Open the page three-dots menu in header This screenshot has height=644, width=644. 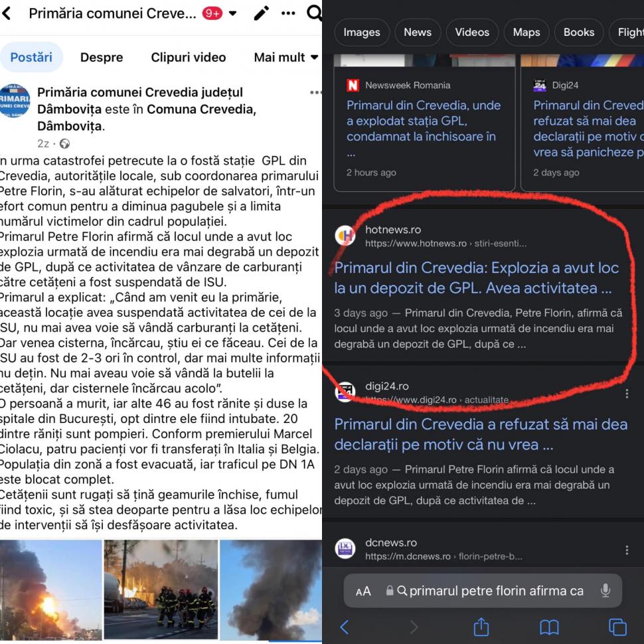[x=288, y=13]
